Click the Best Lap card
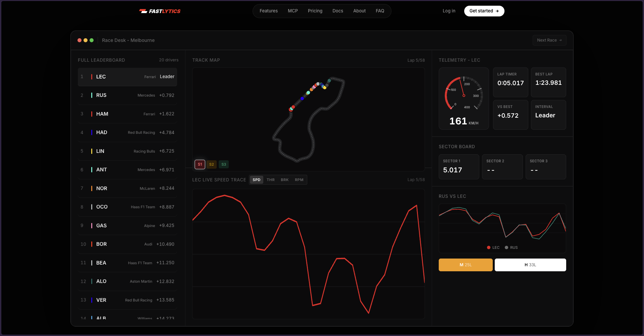 (548, 82)
